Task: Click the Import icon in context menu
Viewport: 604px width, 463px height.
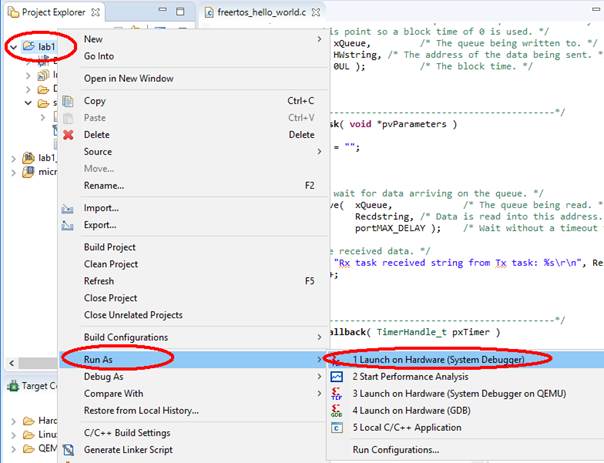Action: pos(68,208)
